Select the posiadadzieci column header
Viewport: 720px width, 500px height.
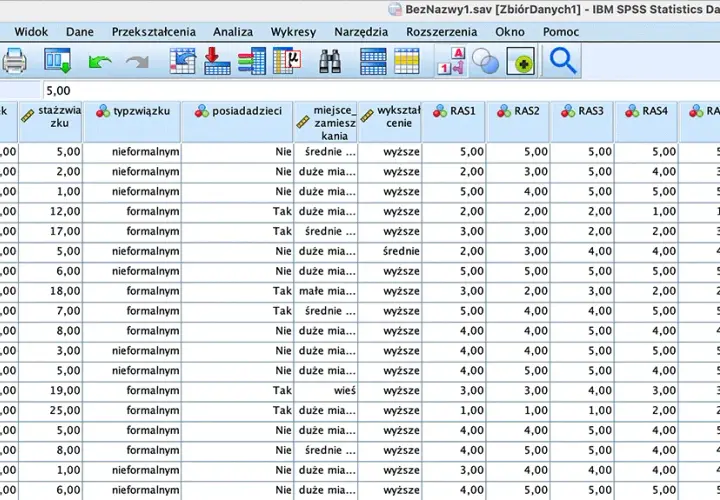pos(237,122)
